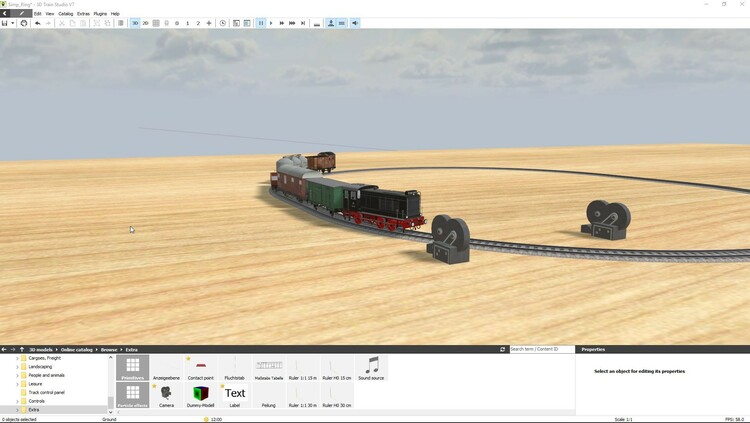This screenshot has height=423, width=750.
Task: Open the Plugins menu
Action: coord(100,14)
